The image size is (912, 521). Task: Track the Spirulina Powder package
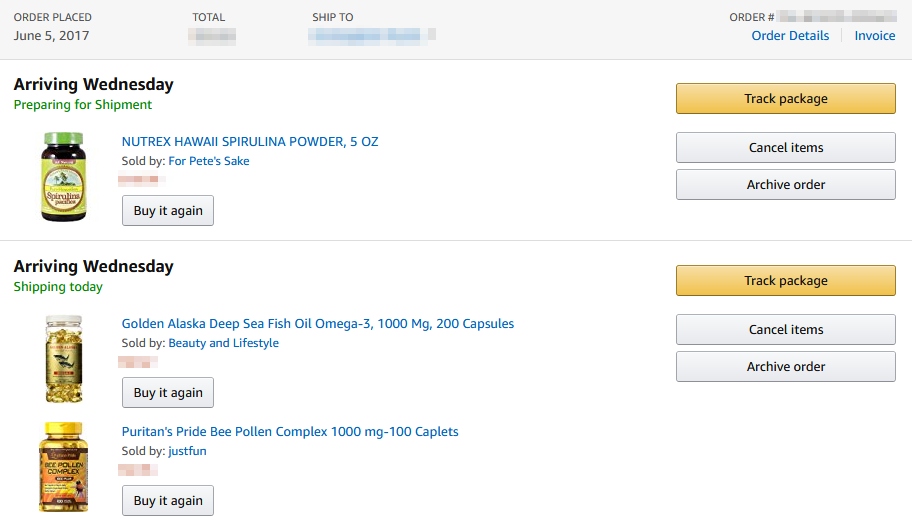click(x=785, y=99)
